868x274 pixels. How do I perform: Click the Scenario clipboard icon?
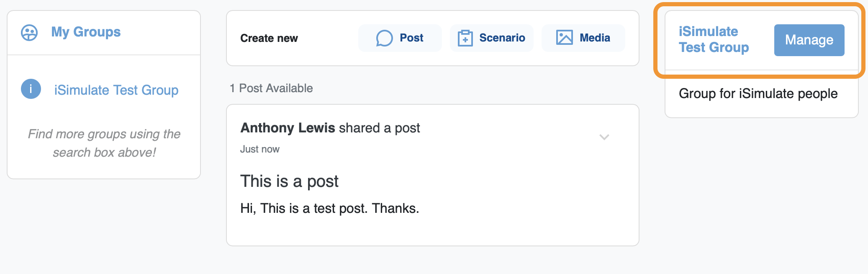(465, 38)
